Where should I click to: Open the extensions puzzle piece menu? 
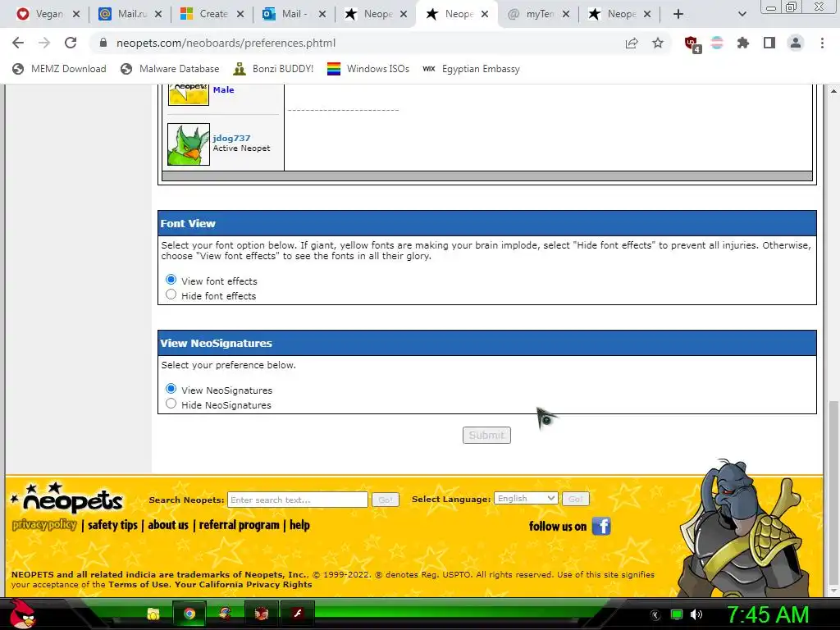pyautogui.click(x=743, y=43)
